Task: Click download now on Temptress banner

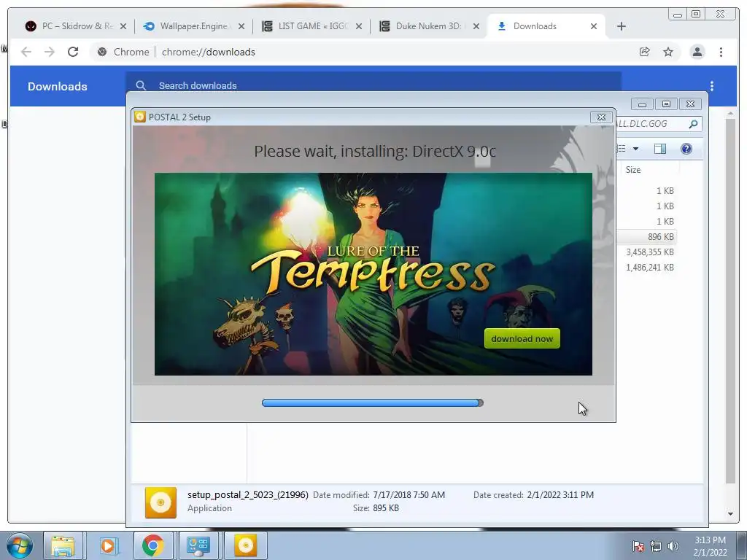Action: coord(522,338)
